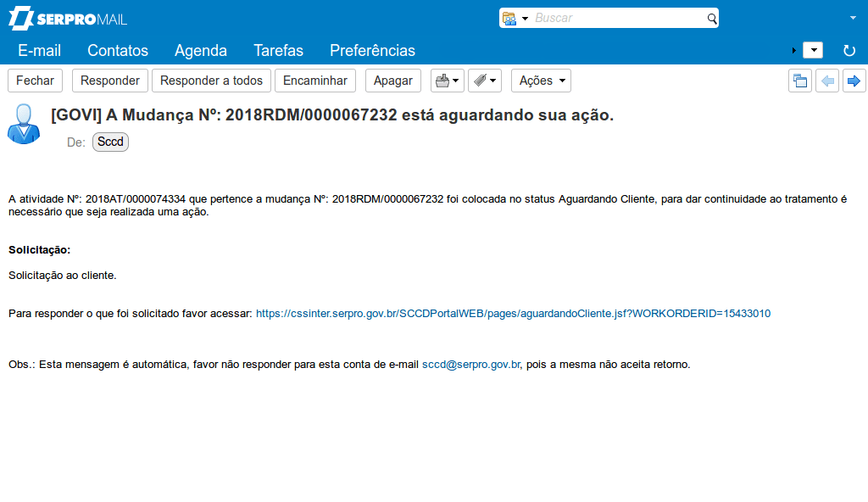Viewport: 868px width, 502px height.
Task: Click the 'Solicitação ao cliente.' text
Action: [63, 276]
